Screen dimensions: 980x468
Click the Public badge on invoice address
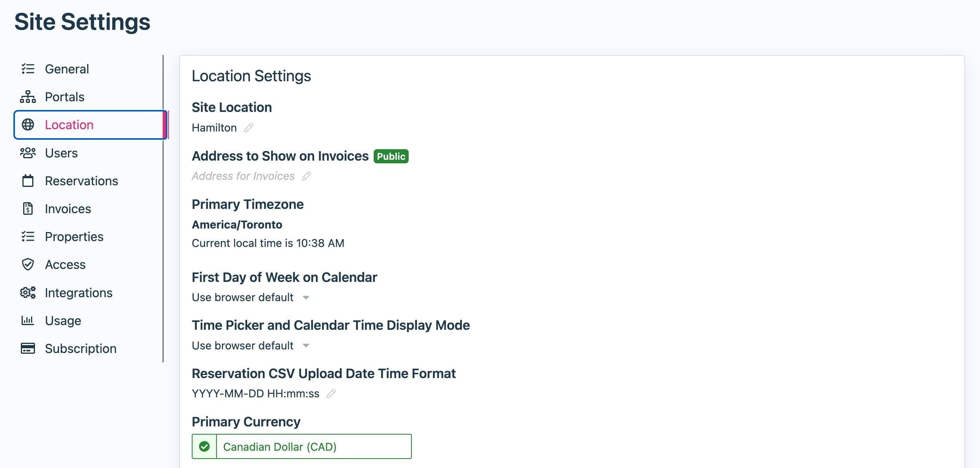point(391,156)
